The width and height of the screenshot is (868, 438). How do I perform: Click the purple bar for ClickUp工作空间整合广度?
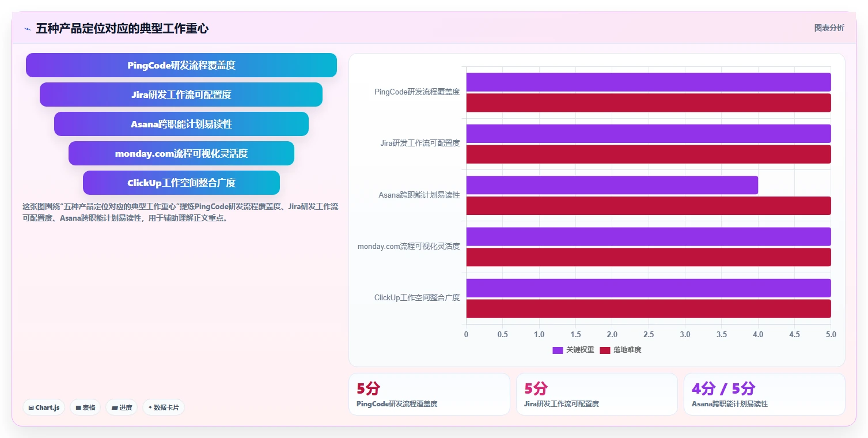[x=649, y=288]
